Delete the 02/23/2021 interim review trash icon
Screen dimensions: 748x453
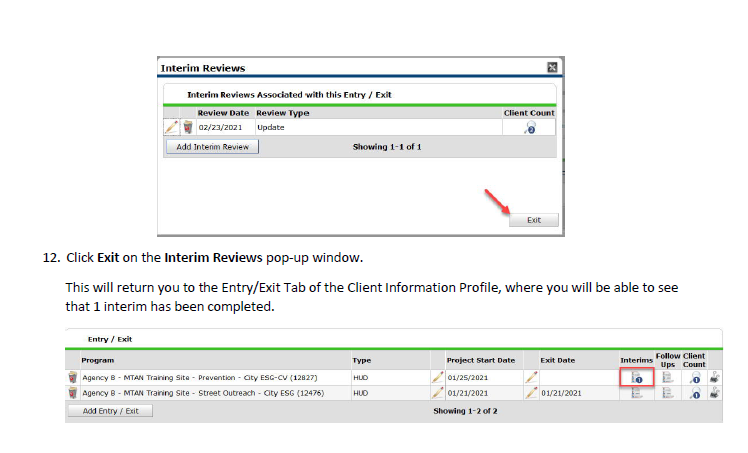click(x=186, y=128)
